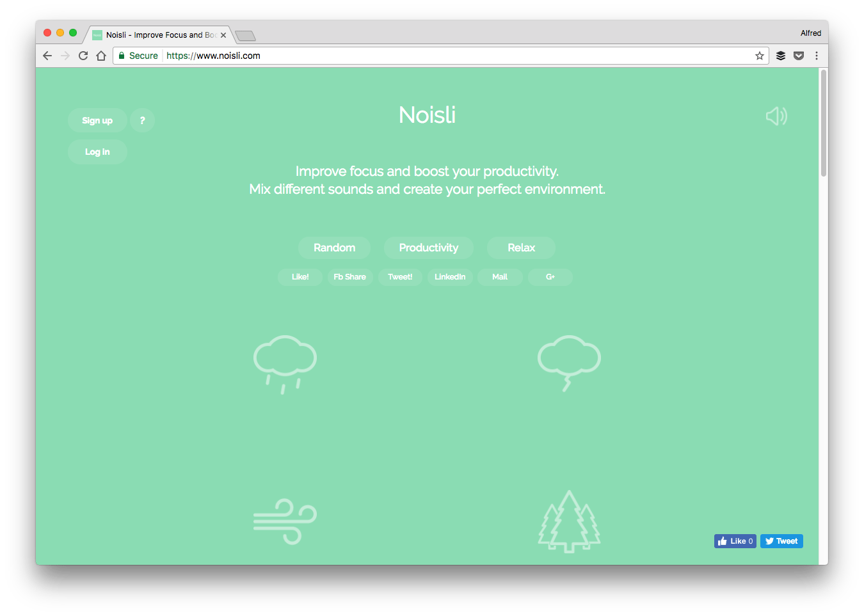Toggle the forest trees sound icon
The image size is (864, 616).
click(x=569, y=521)
